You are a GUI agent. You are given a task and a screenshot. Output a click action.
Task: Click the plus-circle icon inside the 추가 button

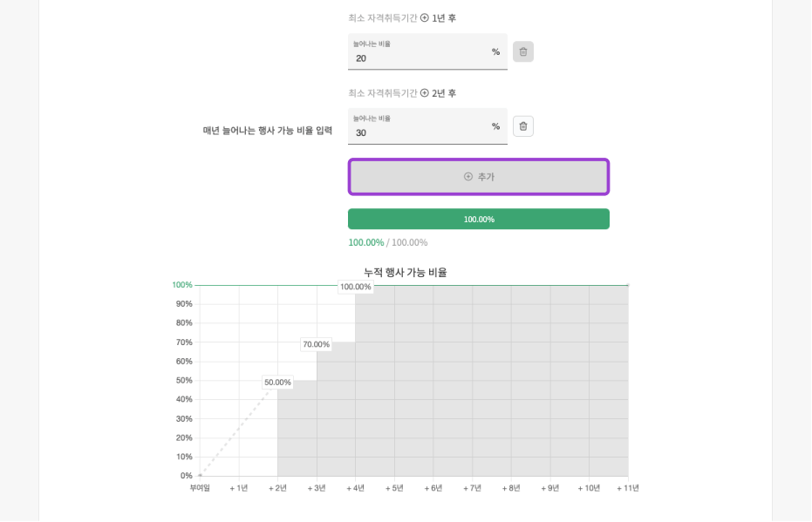coord(467,177)
